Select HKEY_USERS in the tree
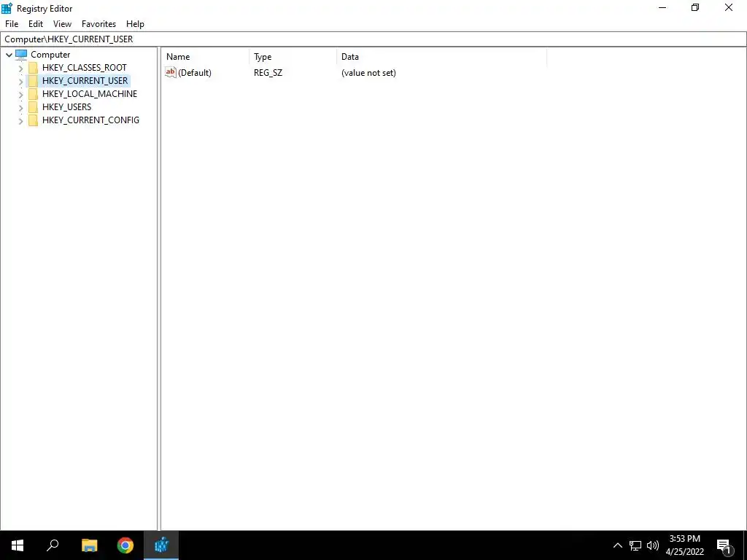 point(66,106)
